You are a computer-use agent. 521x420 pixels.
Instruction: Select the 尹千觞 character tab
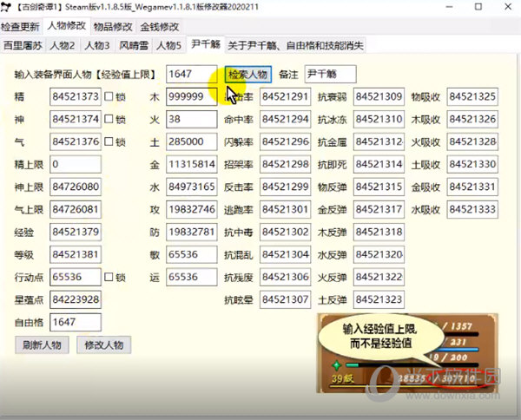point(206,44)
